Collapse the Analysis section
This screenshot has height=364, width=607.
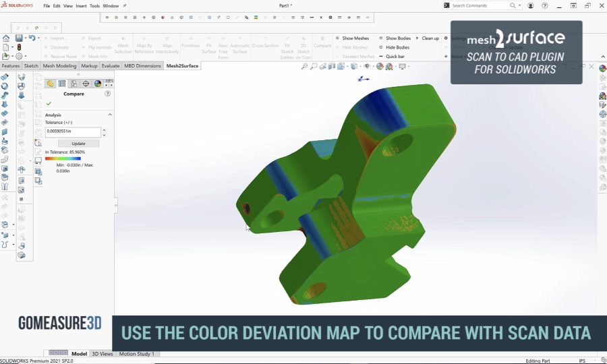click(110, 115)
